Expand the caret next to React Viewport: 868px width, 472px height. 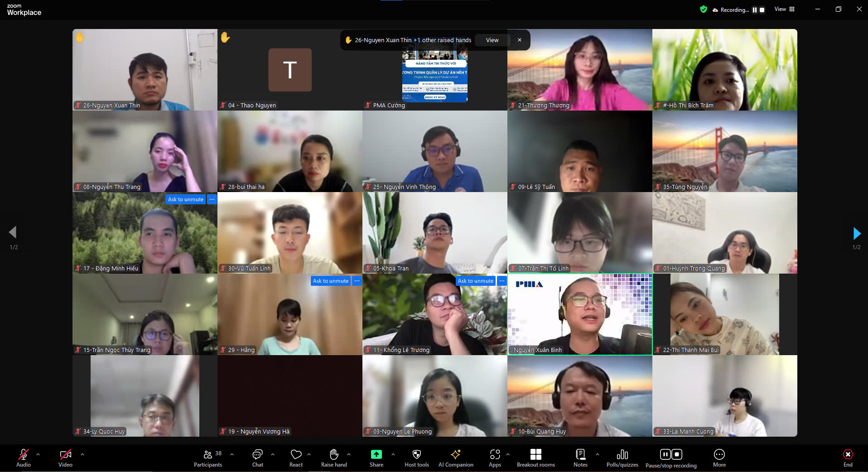click(x=309, y=454)
